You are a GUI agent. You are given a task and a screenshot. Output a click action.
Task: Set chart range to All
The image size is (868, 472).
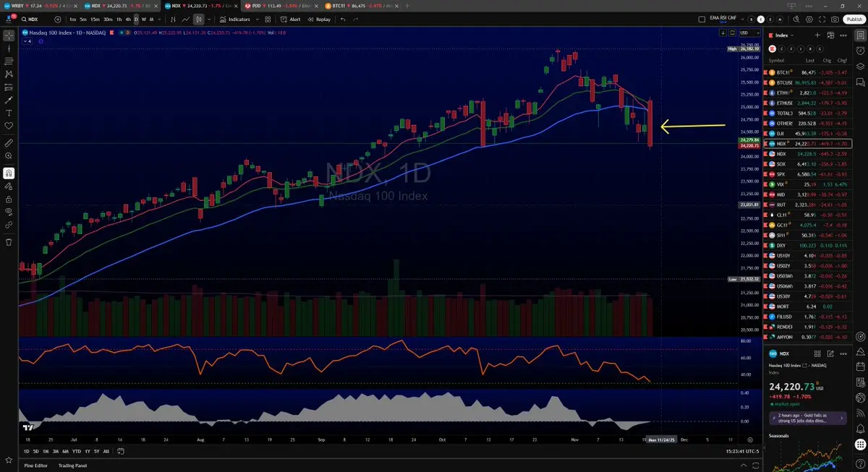click(106, 451)
